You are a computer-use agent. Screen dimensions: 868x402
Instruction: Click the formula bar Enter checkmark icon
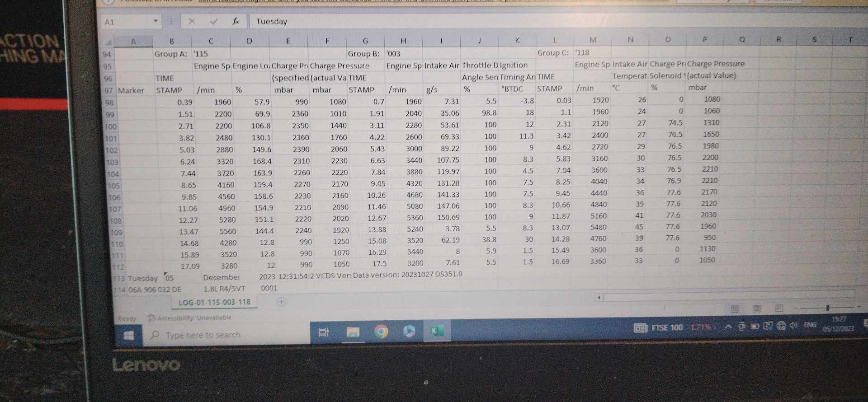click(214, 21)
